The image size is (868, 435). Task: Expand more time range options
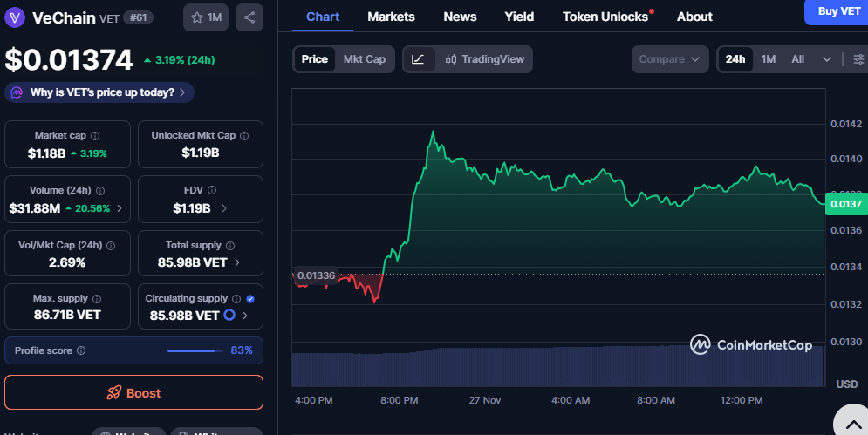(826, 59)
